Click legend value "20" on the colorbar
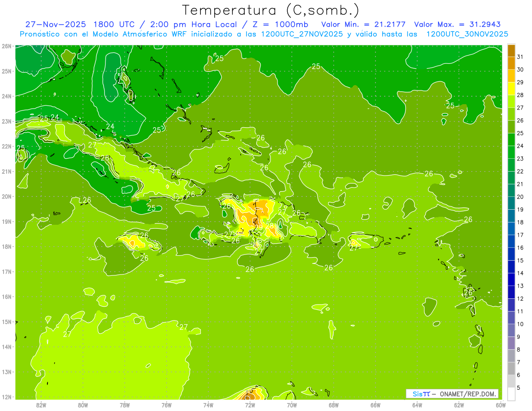Screen dimensions: 532x411 click(520, 197)
